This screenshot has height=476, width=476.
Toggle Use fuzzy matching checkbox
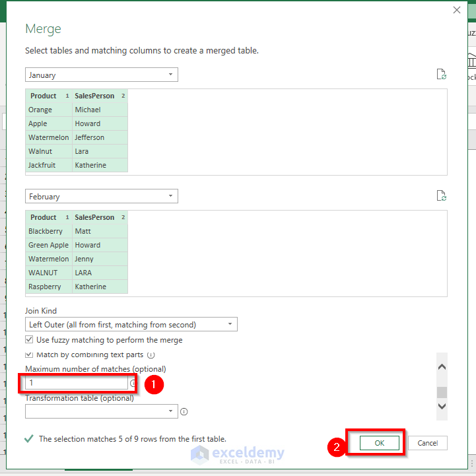(29, 339)
